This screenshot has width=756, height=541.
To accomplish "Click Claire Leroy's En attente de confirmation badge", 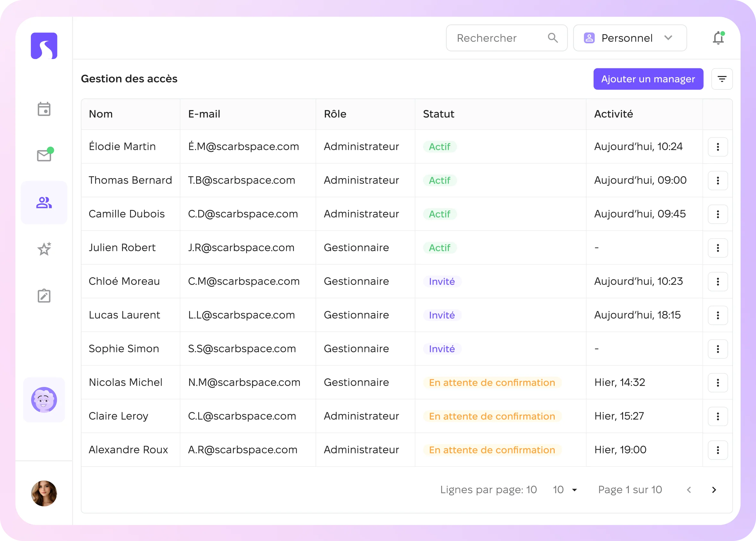I will (x=492, y=416).
